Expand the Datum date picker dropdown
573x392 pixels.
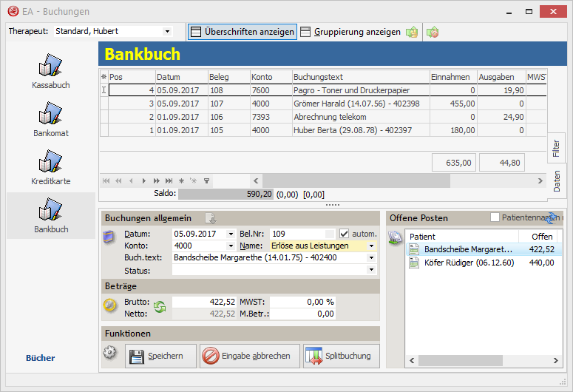click(231, 234)
